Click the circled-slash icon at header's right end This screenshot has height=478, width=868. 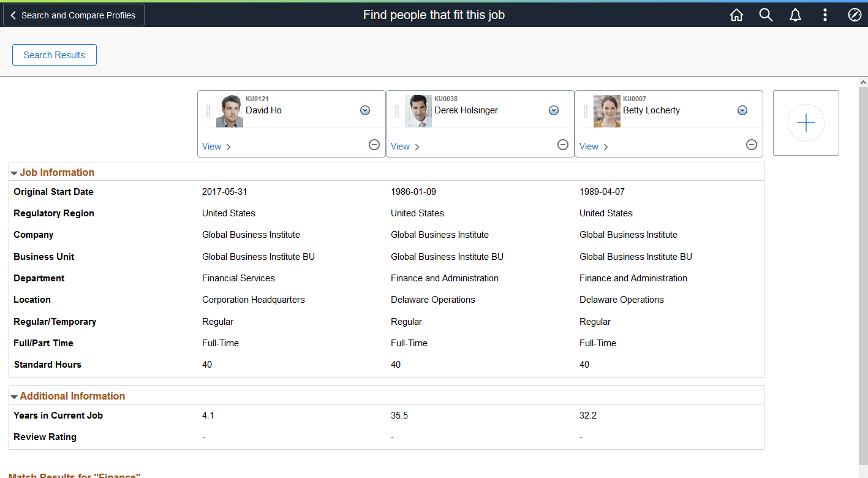tap(854, 15)
